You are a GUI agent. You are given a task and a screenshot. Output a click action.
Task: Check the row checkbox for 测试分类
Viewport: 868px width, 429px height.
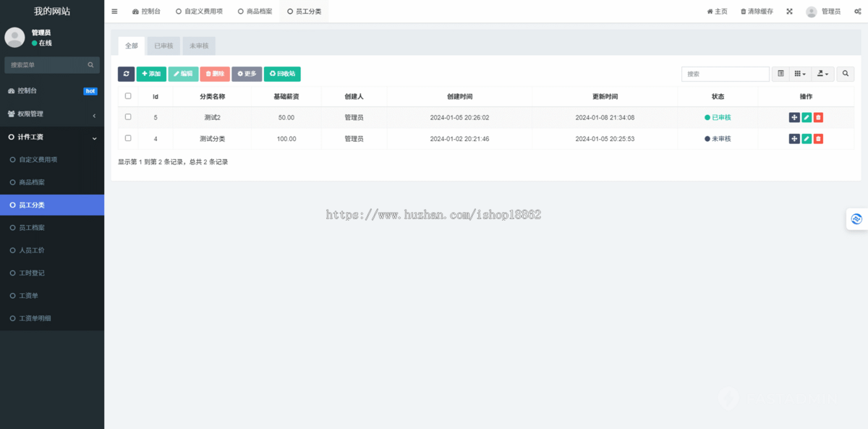tap(128, 138)
